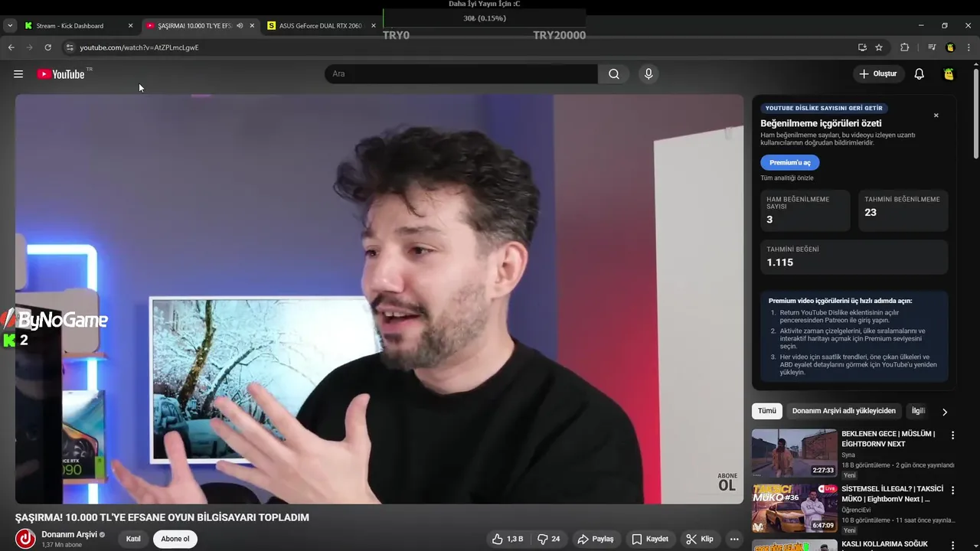Click the page vertical scrollbar thumb
This screenshot has width=980, height=551.
[x=976, y=112]
